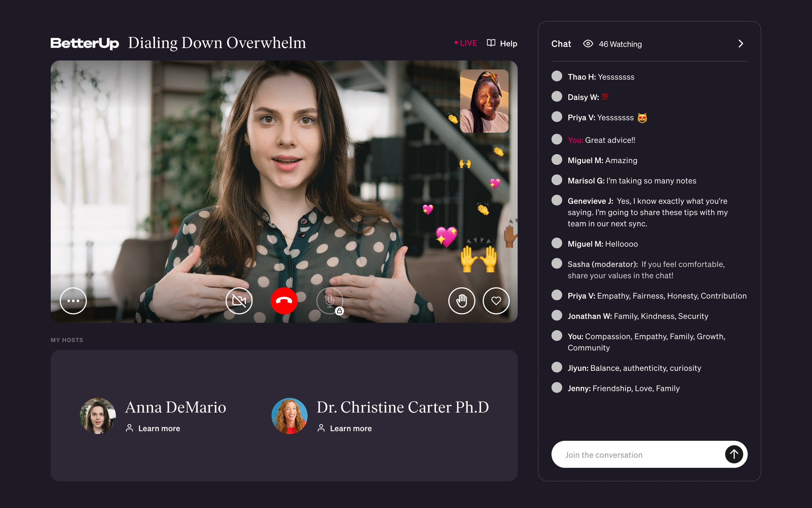Click Thao H's chat avatar

tap(557, 76)
